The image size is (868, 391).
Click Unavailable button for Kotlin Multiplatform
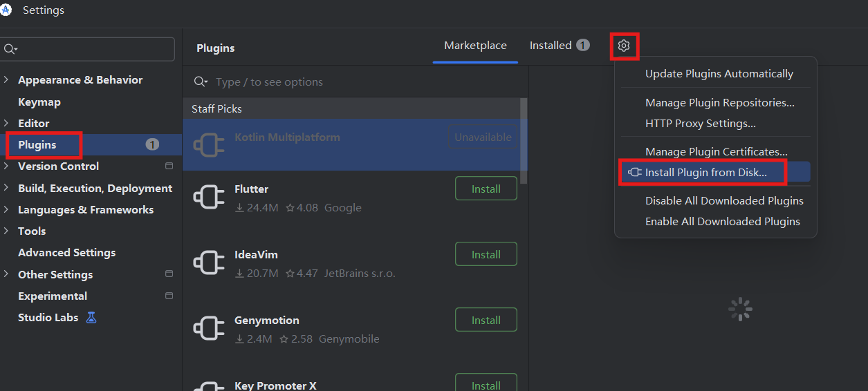483,137
